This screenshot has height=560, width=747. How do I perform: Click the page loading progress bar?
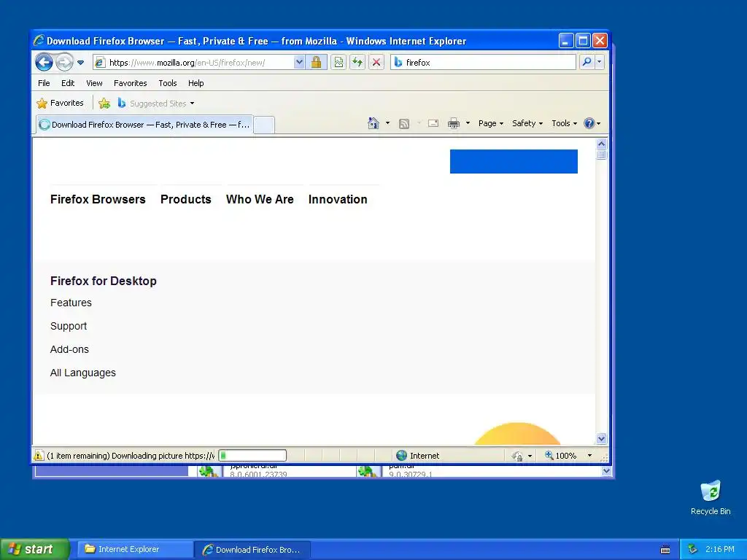pos(252,456)
